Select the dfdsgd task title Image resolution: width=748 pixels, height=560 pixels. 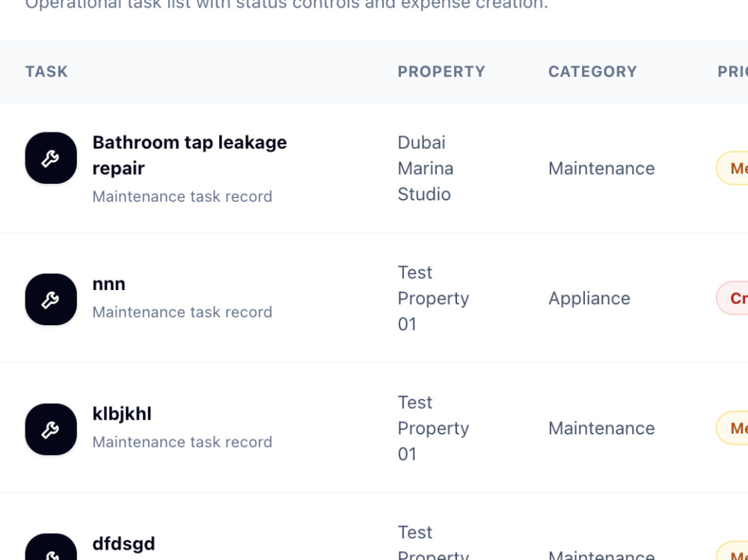(123, 544)
